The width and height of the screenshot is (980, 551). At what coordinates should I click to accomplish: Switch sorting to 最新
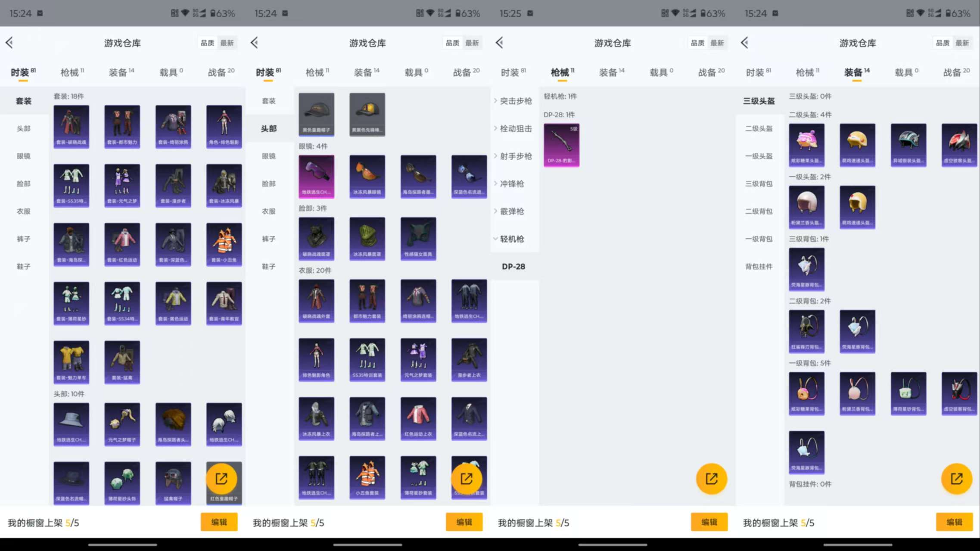(227, 43)
